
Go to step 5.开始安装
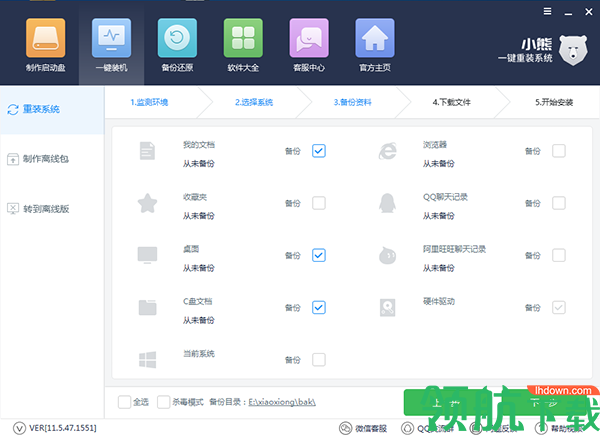click(554, 102)
